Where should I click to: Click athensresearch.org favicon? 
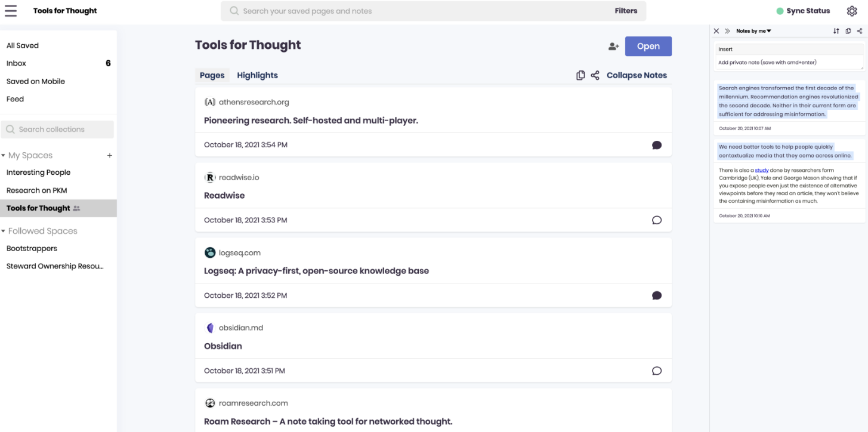(x=209, y=102)
